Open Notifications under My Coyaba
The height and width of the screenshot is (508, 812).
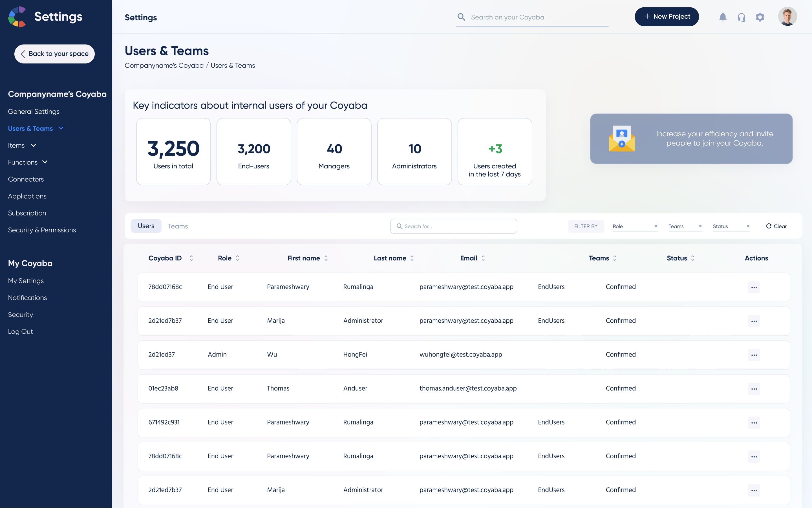pyautogui.click(x=28, y=298)
